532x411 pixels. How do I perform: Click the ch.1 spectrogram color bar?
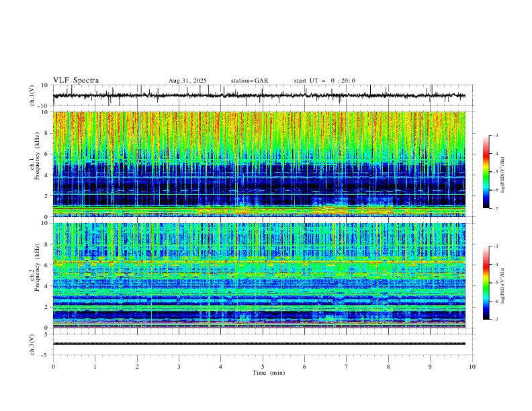click(x=486, y=172)
